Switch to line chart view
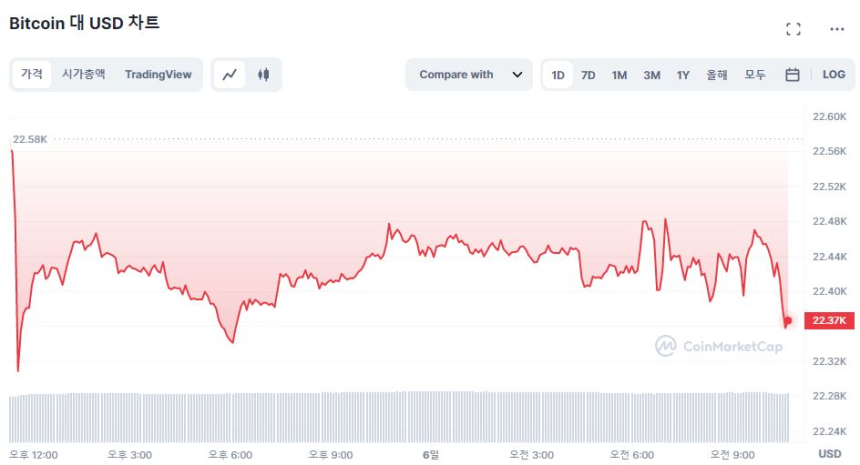This screenshot has height=465, width=860. coord(230,75)
